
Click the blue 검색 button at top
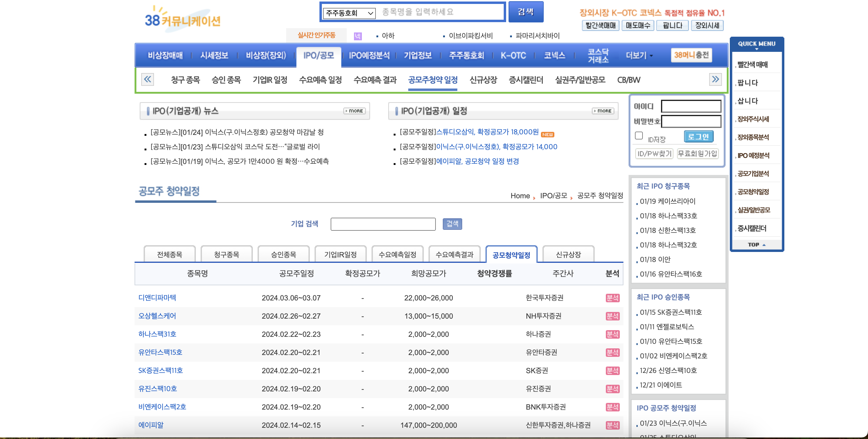click(x=525, y=12)
